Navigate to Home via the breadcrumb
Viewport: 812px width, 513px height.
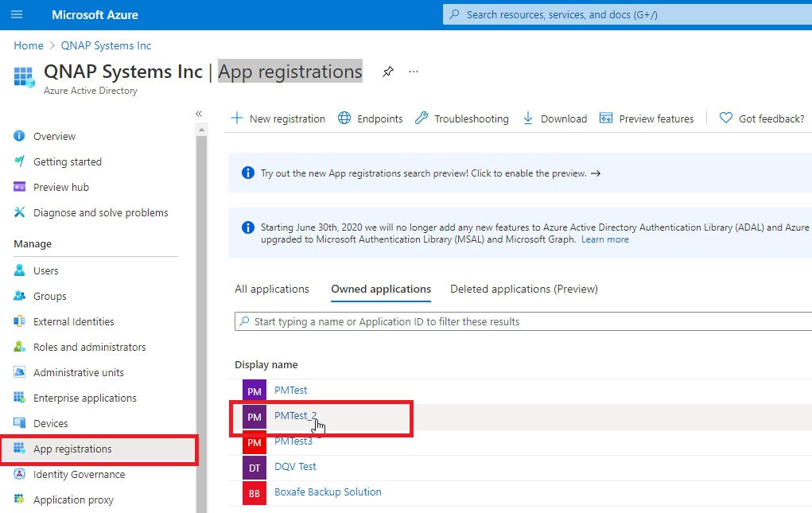pyautogui.click(x=28, y=45)
